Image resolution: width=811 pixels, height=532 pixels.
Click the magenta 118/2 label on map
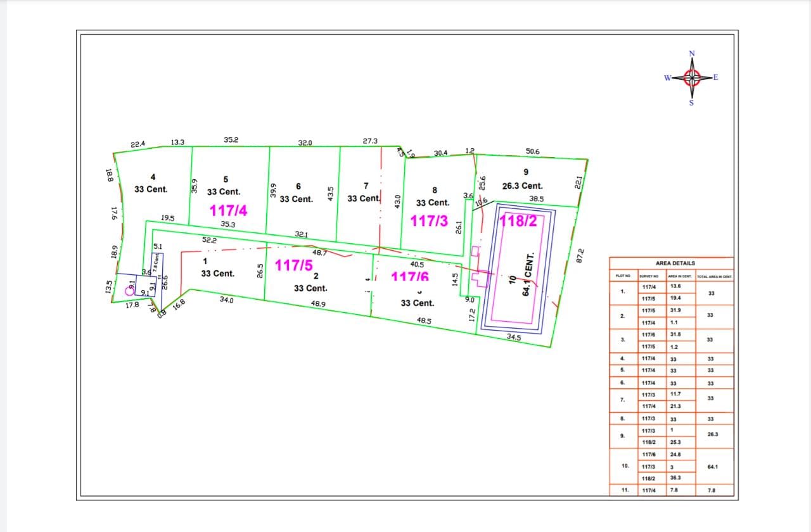(x=518, y=221)
